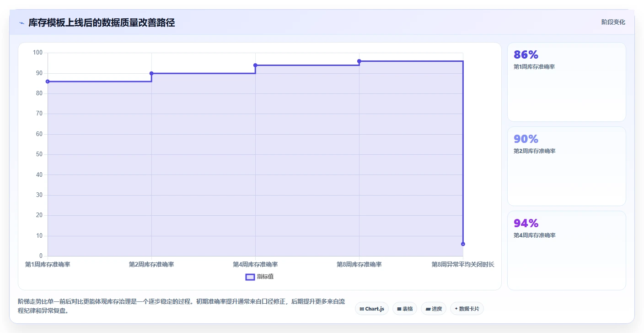The image size is (644, 333).
Task: Click the description paragraph starting 阶梯走势比单一前后对比
Action: 182,306
